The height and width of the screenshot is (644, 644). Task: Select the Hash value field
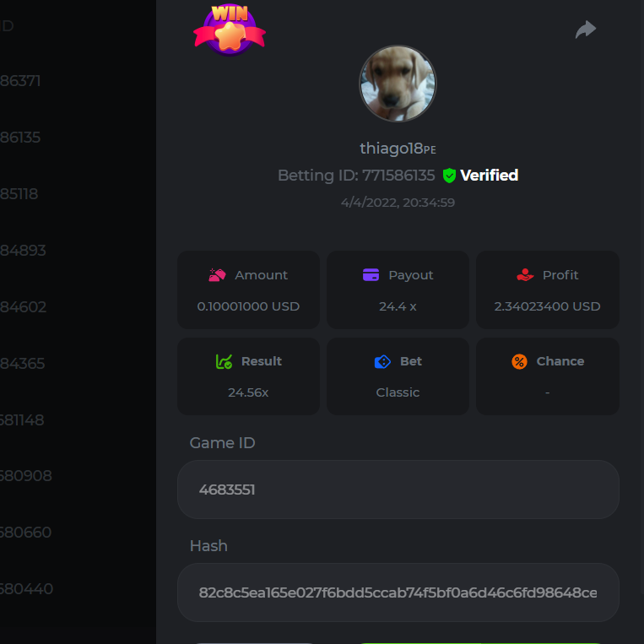398,593
